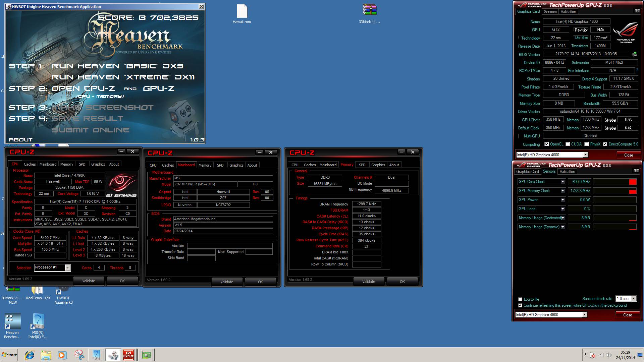Toggle PhysX checkbox in GPU-Z
The image size is (644, 362).
coord(586,144)
